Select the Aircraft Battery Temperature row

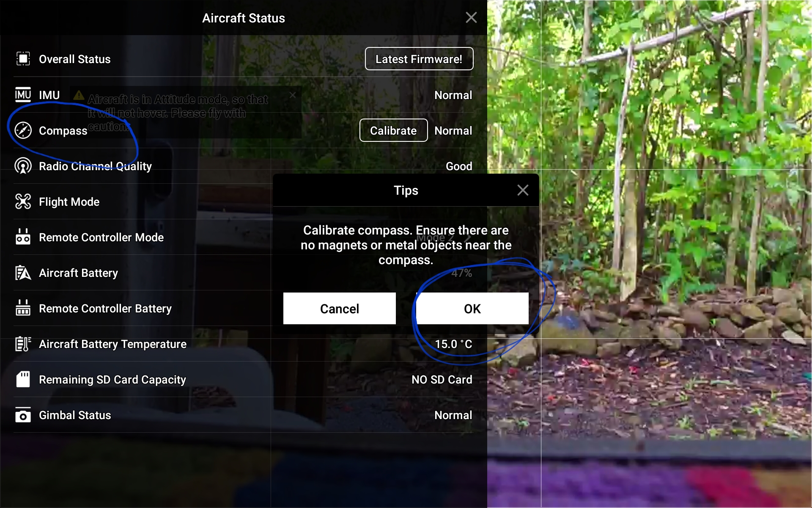[x=243, y=344]
